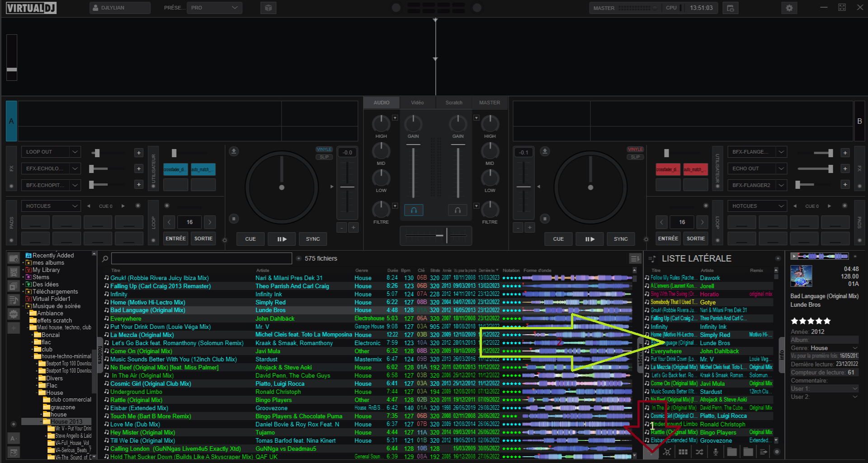Image resolution: width=868 pixels, height=463 pixels.
Task: Activate the LOOP OUT effect plus button on deck A
Action: click(x=139, y=153)
